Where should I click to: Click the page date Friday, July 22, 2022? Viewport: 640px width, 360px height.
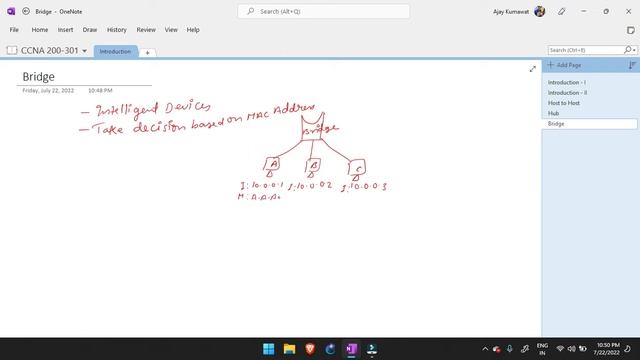(48, 91)
